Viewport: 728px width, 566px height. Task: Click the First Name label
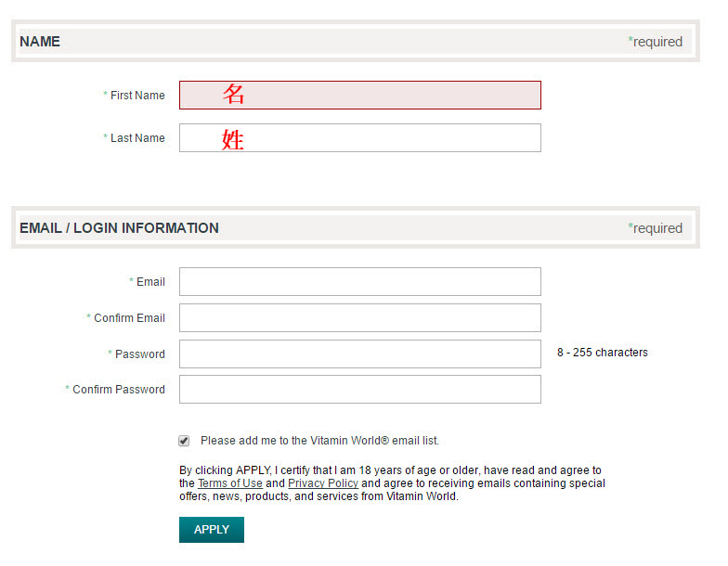[x=137, y=95]
